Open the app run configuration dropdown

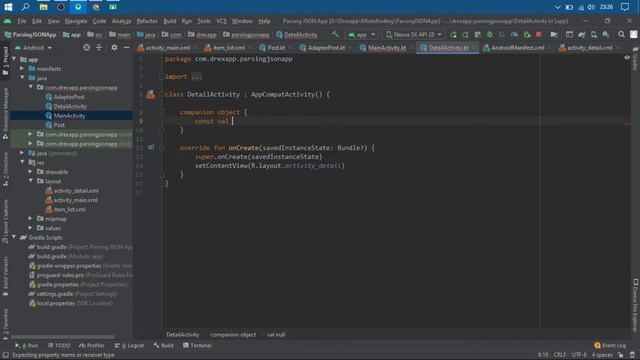pos(361,35)
